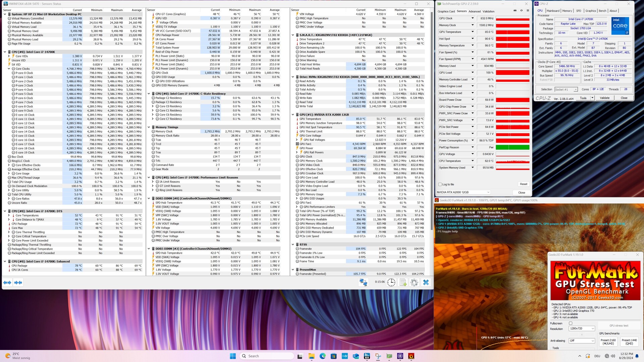Open HWiNFO sensor settings gear icon
644x362 pixels.
pyautogui.click(x=414, y=282)
